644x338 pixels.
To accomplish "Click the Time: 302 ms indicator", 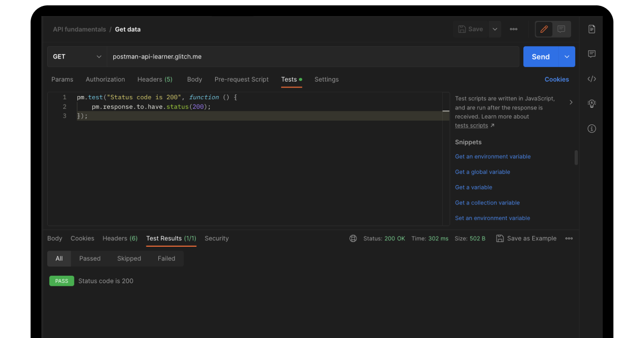I will (430, 238).
